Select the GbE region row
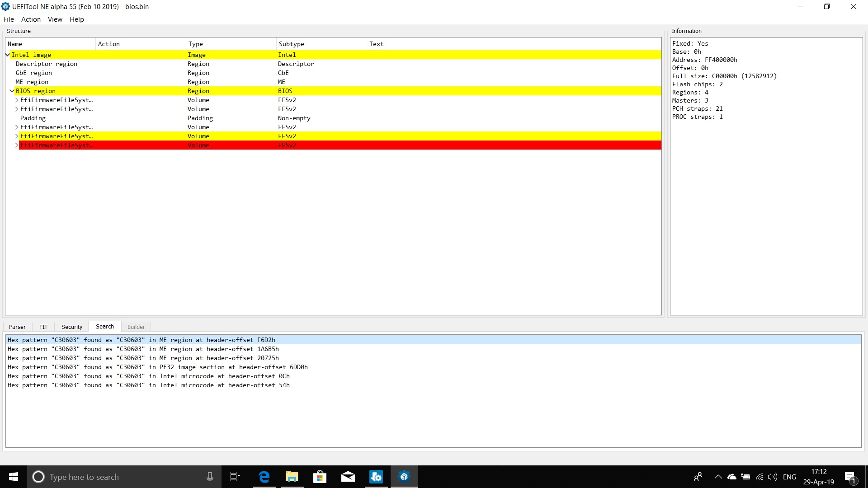Viewport: 868px width, 488px height. click(333, 73)
